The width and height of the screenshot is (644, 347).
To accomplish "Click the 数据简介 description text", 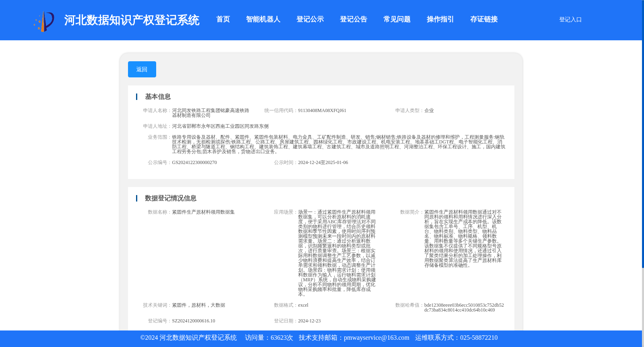I will [x=463, y=239].
